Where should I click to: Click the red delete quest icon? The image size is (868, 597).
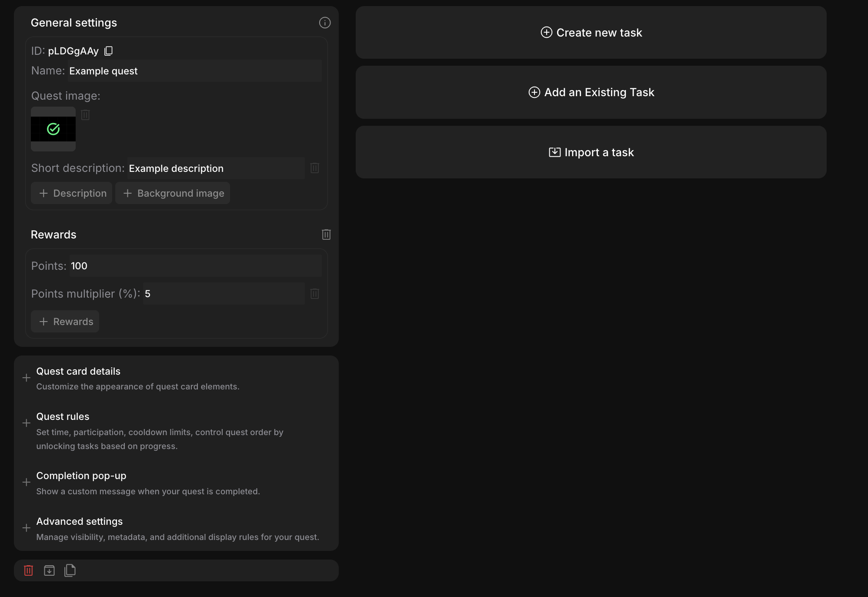click(x=29, y=570)
